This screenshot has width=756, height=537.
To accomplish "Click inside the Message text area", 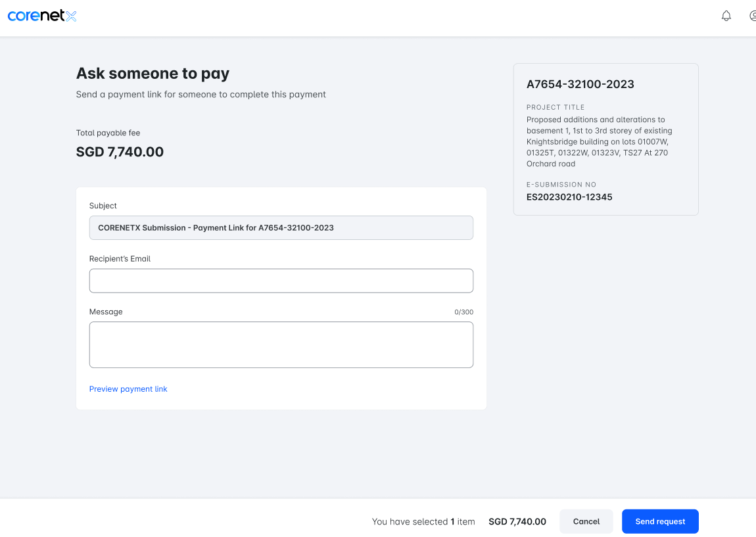I will pos(281,344).
